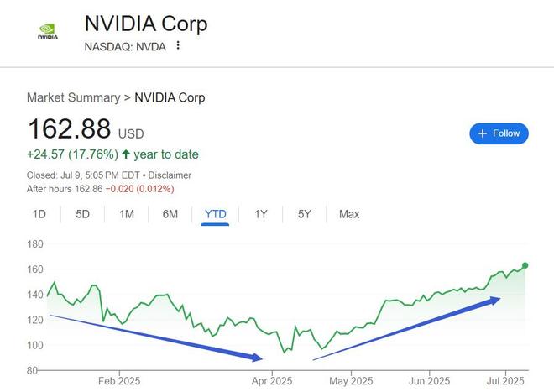Select the YTD tab

click(215, 214)
